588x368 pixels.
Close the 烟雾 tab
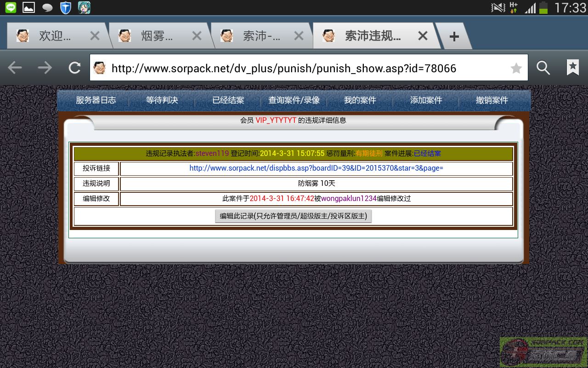click(x=197, y=36)
